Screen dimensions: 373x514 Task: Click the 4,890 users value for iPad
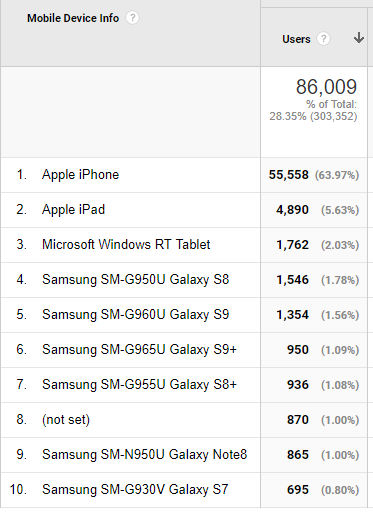292,210
